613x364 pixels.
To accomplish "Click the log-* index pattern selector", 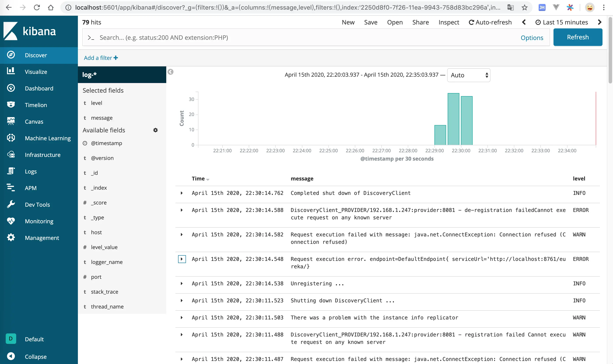I will click(122, 75).
